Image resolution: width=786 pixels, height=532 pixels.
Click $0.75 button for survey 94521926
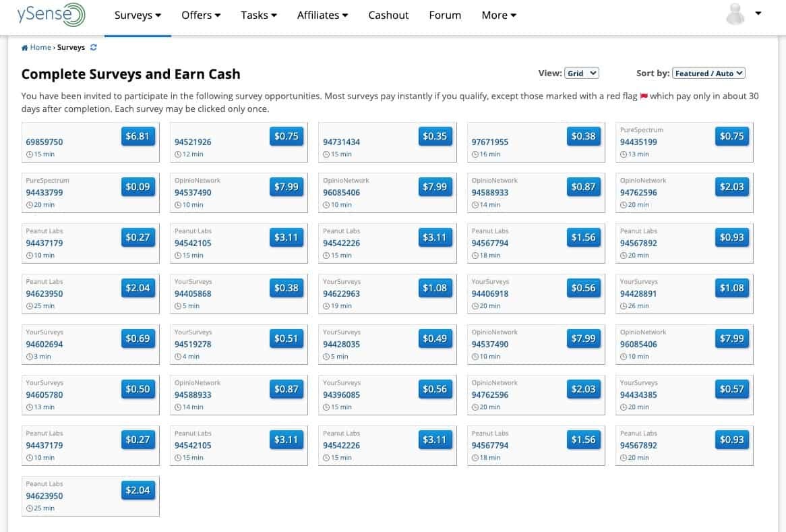[x=286, y=136]
